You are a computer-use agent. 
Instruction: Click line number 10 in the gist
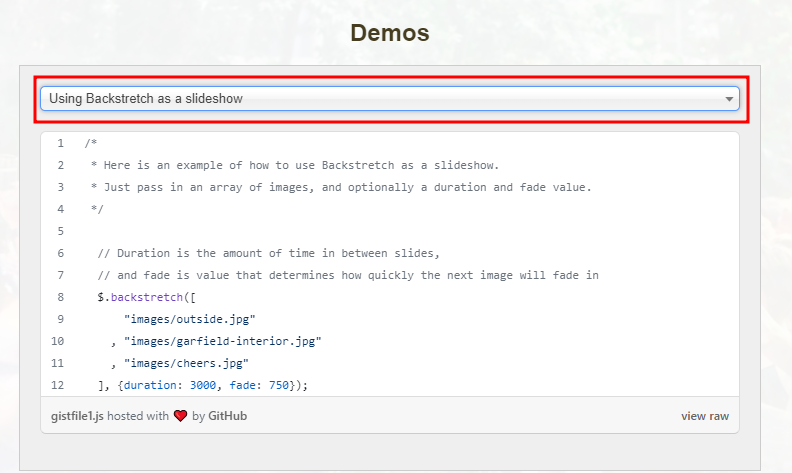click(58, 341)
